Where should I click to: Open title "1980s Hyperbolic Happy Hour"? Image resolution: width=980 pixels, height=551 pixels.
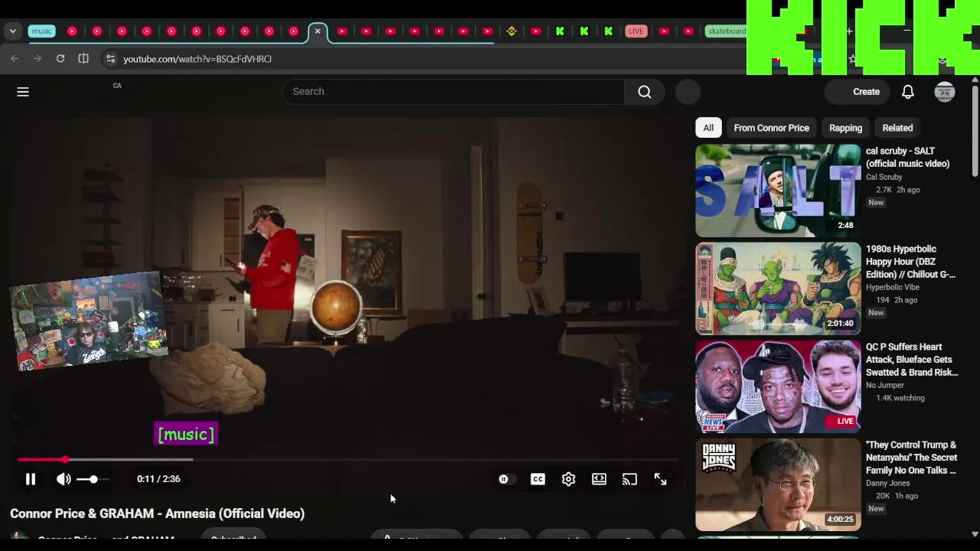tap(910, 262)
